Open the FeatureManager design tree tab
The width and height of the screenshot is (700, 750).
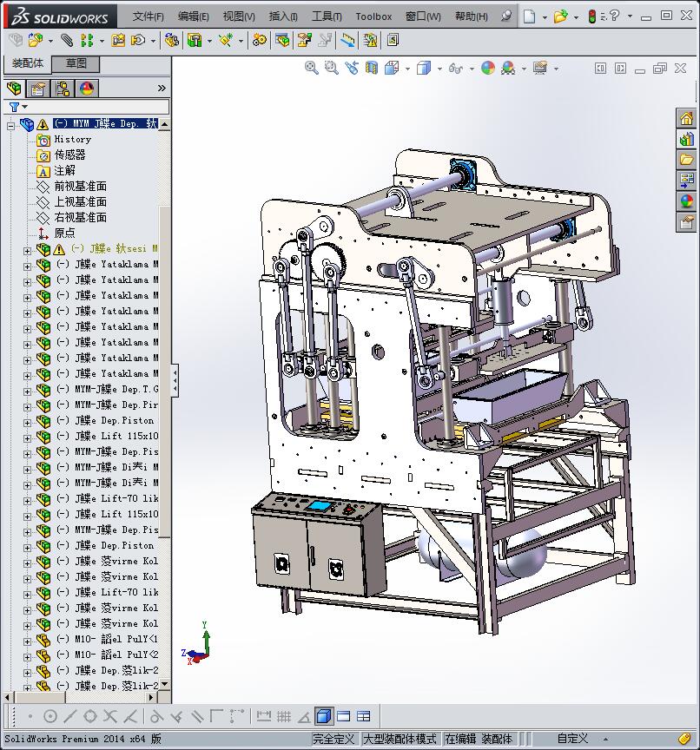pyautogui.click(x=15, y=88)
